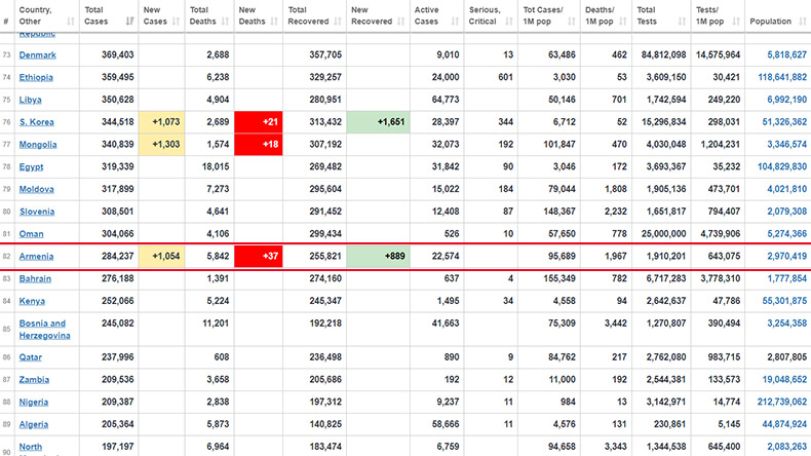This screenshot has height=456, width=811.
Task: Open the Nigeria country link
Action: 34,402
